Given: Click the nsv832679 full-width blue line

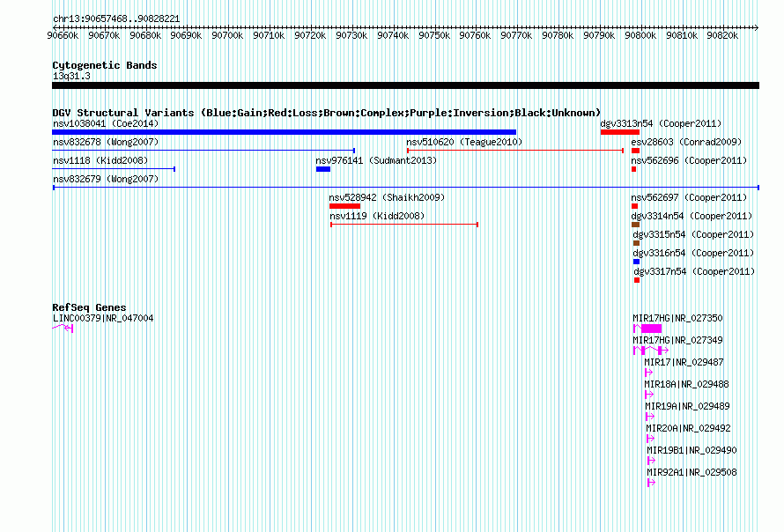Looking at the screenshot, I should tap(406, 188).
